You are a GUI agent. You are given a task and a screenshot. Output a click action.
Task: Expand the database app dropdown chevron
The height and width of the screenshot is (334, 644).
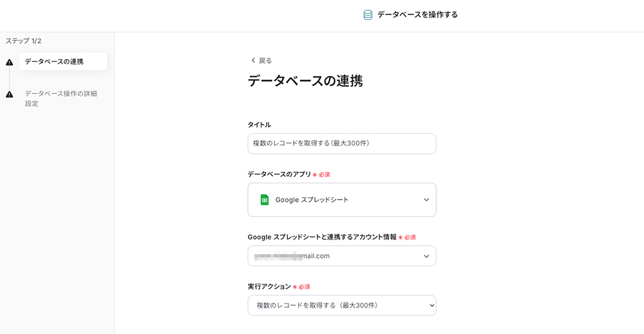tap(426, 199)
